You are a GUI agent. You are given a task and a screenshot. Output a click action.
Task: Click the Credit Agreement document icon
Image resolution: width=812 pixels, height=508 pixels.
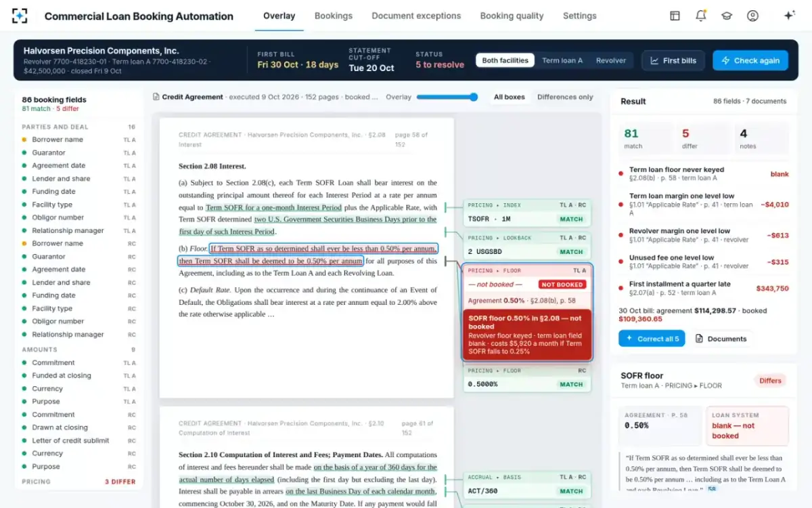click(x=156, y=97)
